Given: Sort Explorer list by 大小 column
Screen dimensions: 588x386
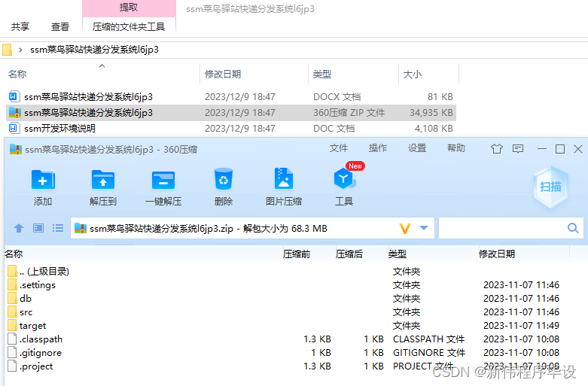Looking at the screenshot, I should [413, 74].
